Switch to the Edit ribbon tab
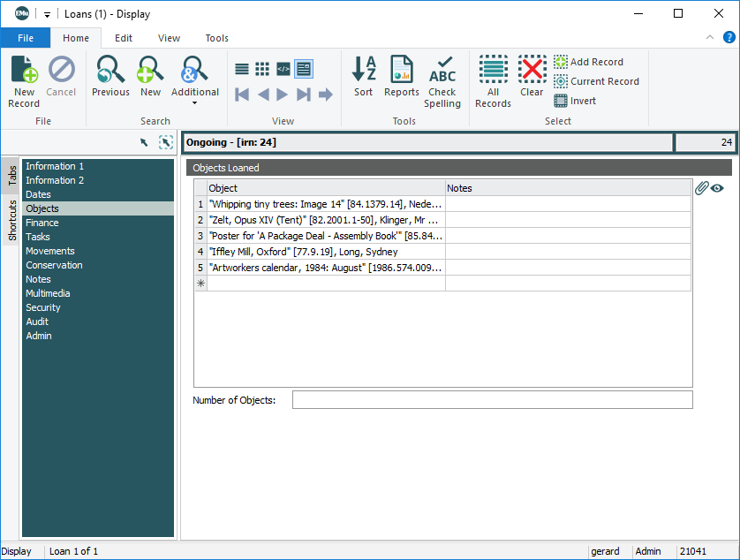Screen dimensions: 740x560 (x=124, y=38)
